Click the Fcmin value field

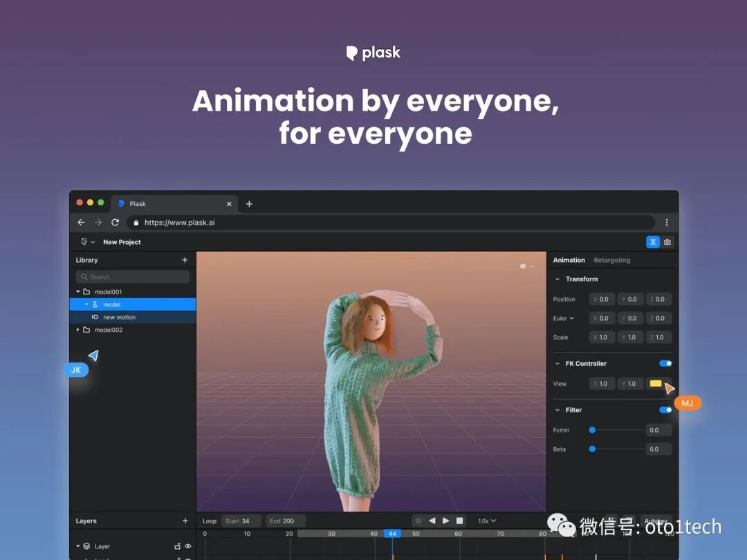pos(658,430)
